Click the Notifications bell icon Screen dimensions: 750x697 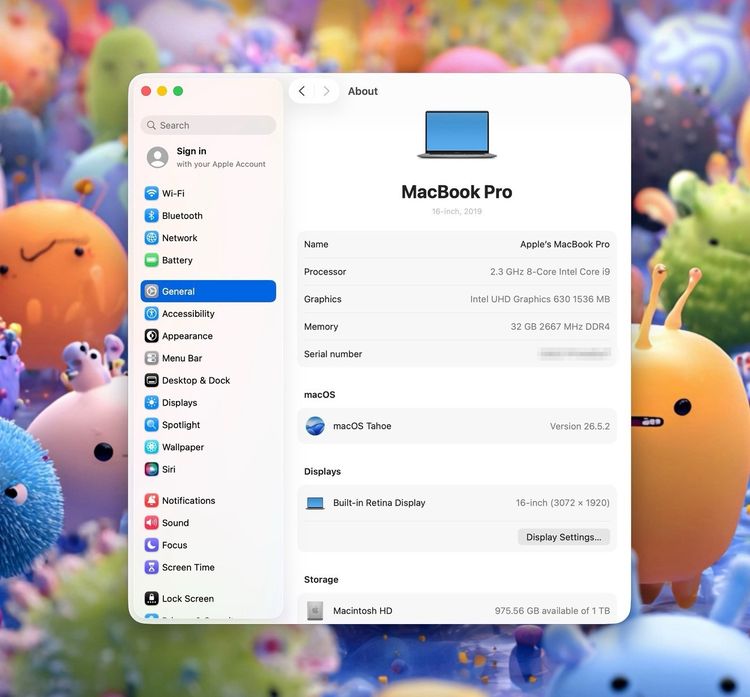pos(151,500)
